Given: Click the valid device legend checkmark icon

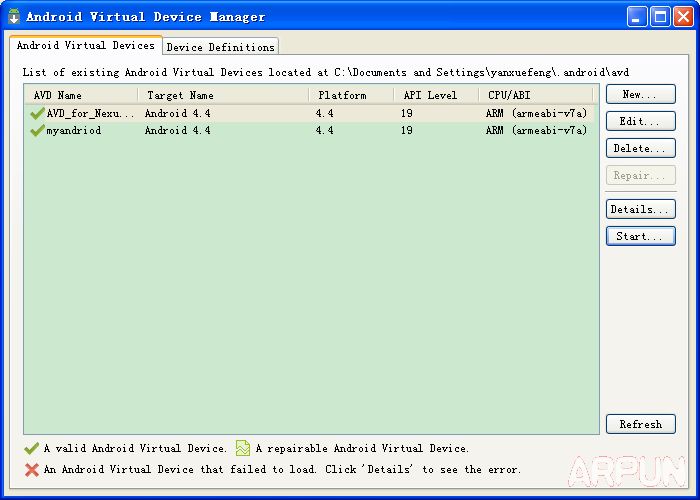Looking at the screenshot, I should pyautogui.click(x=32, y=449).
